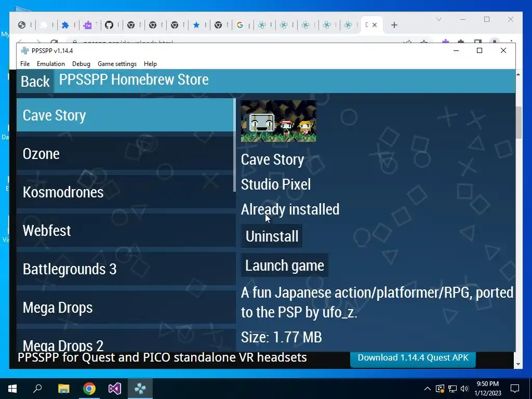This screenshot has height=399, width=532.
Task: Switch to the GitHub tab in Chrome
Action: click(109, 25)
